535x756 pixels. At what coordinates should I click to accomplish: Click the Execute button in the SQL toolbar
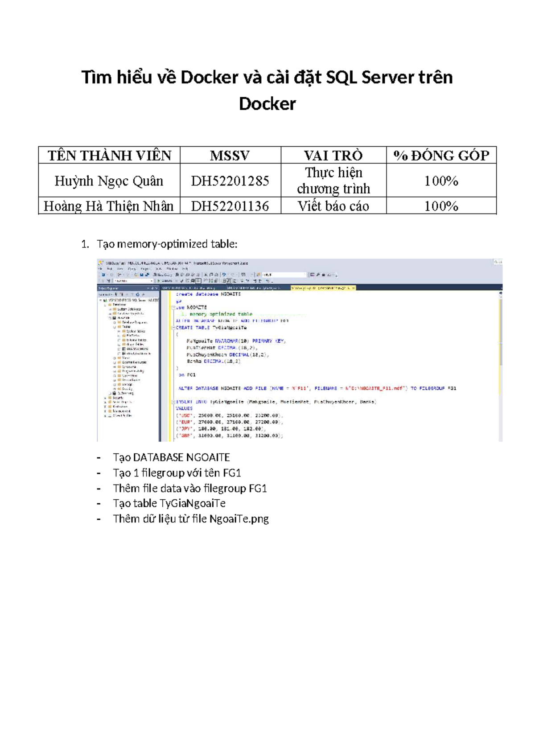(166, 281)
